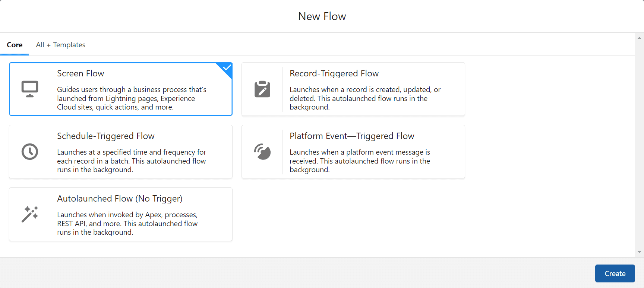Click the Autolaunched Flow magic wand icon
Screen dimensions: 644x288
coord(30,214)
